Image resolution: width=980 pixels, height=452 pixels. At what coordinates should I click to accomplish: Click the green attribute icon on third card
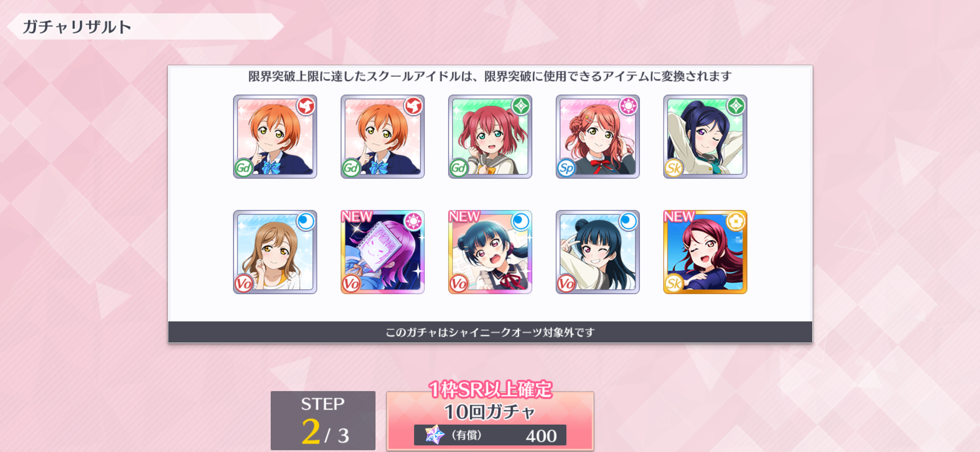coord(521,106)
